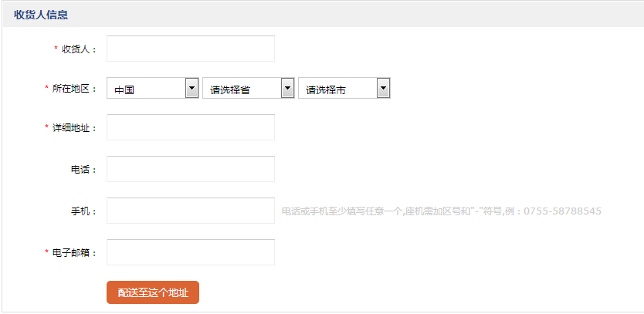This screenshot has width=644, height=314.
Task: Click the arrow icon on 中国 selector
Action: click(192, 89)
